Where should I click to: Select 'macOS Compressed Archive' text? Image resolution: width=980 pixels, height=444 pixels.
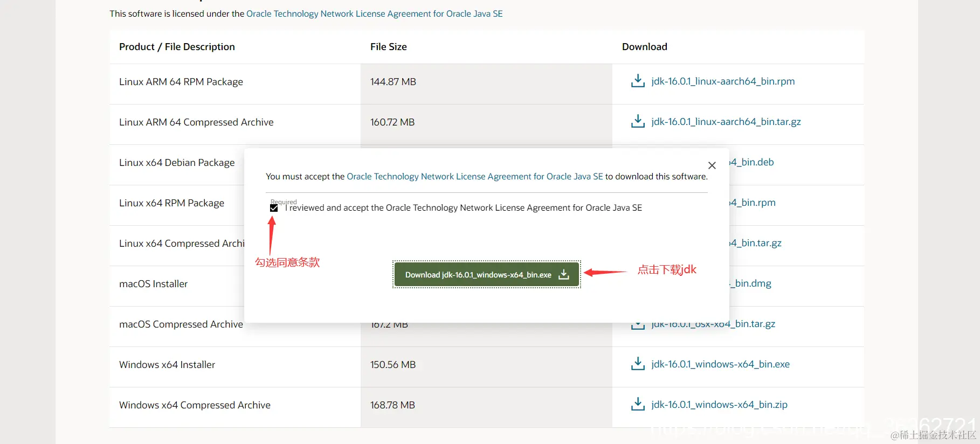(x=181, y=324)
